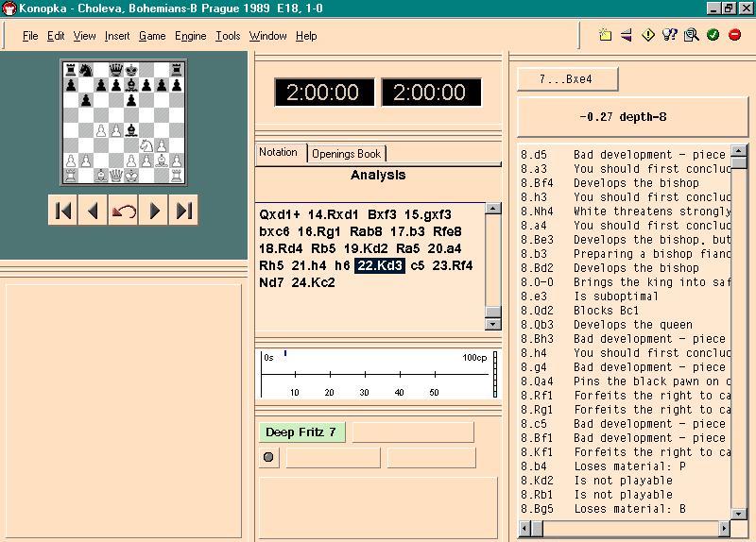The height and width of the screenshot is (542, 756).
Task: Jump to the end of the game
Action: [184, 211]
